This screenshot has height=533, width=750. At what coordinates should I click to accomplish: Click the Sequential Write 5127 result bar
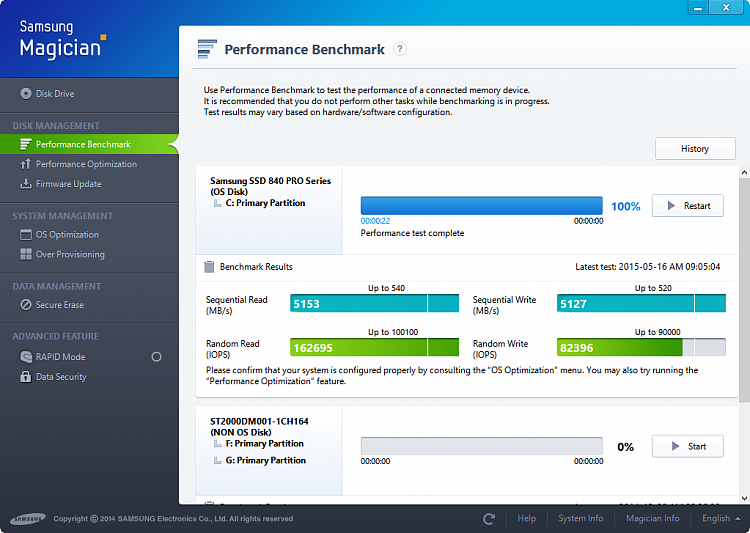[641, 303]
